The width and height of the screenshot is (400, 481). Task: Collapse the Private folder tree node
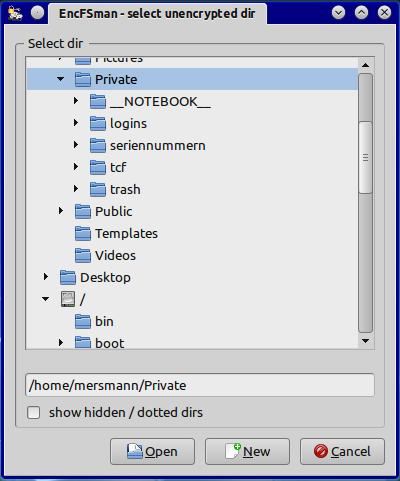coord(60,79)
